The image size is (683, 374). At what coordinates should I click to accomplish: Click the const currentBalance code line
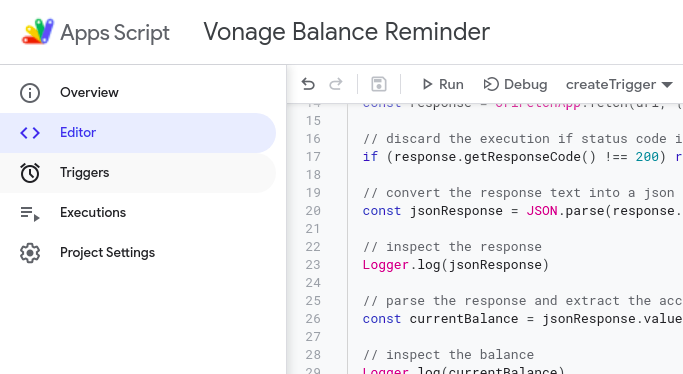click(522, 319)
